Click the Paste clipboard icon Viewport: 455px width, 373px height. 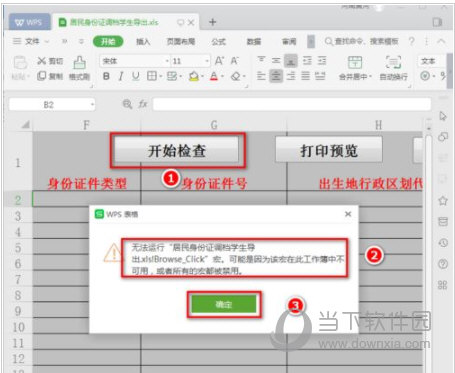[x=20, y=63]
